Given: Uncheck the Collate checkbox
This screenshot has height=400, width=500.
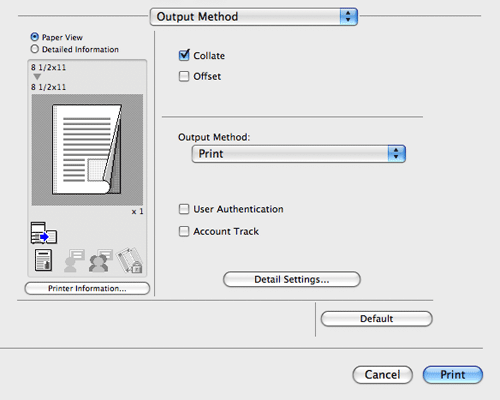Looking at the screenshot, I should tap(184, 55).
